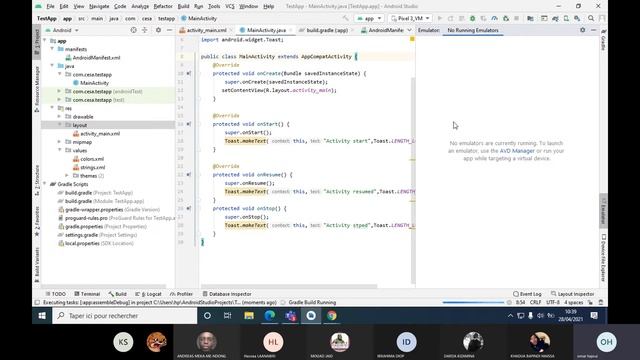
Task: Open Microsoft Teams from taskbar
Action: coord(290,316)
